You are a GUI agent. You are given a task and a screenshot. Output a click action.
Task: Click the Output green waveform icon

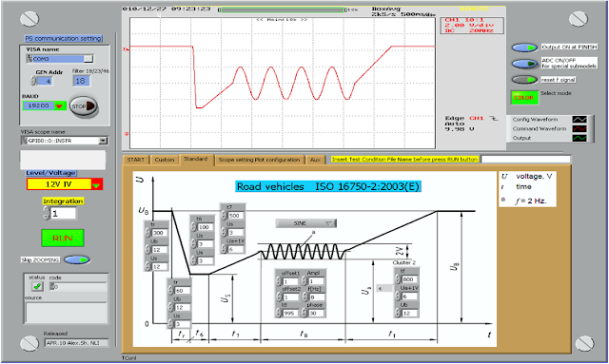pyautogui.click(x=580, y=138)
